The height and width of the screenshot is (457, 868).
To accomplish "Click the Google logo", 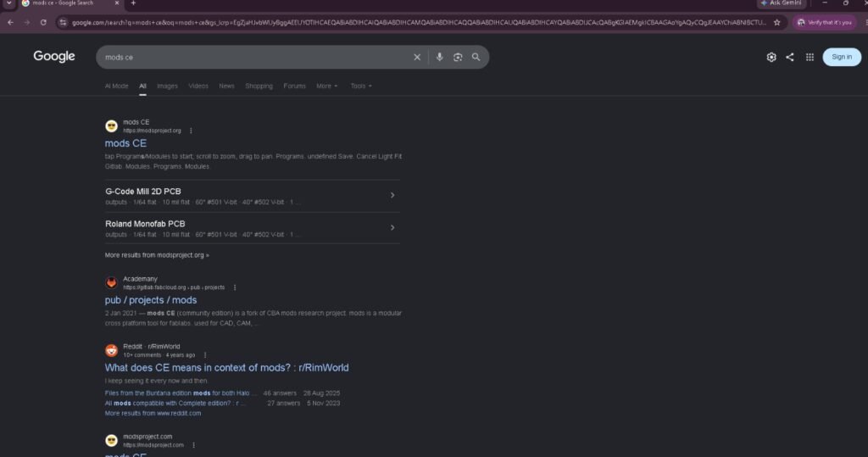I will (x=53, y=57).
